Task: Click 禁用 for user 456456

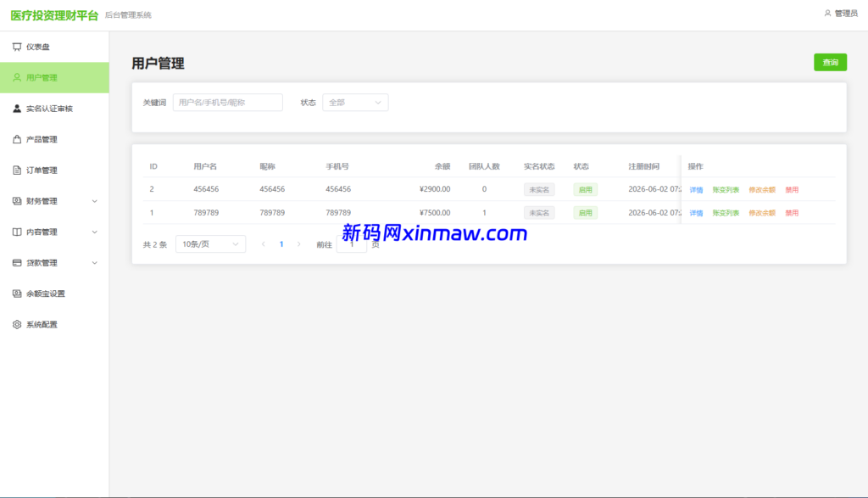Action: point(793,190)
